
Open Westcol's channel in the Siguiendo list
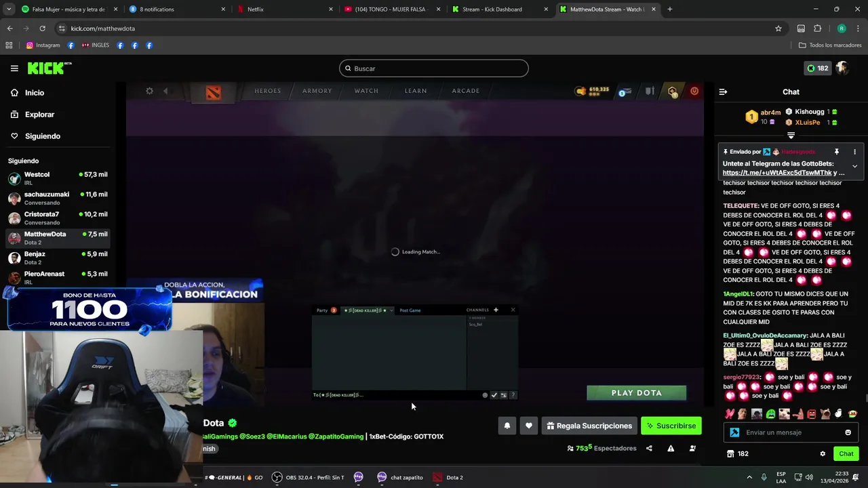point(58,178)
